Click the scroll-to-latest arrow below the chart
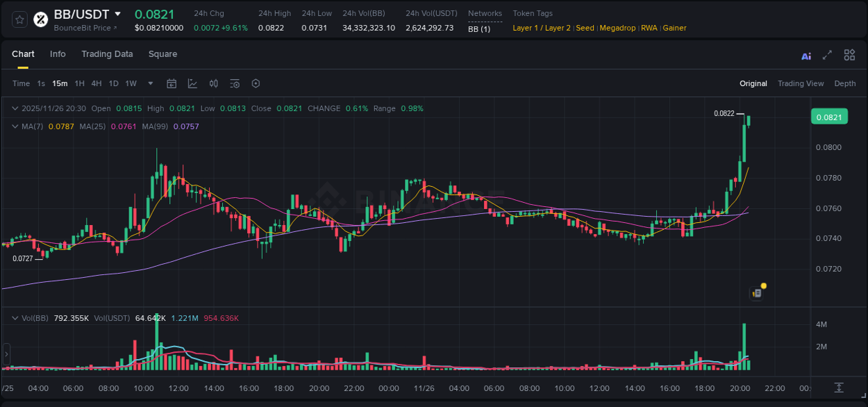The height and width of the screenshot is (407, 868). point(838,388)
